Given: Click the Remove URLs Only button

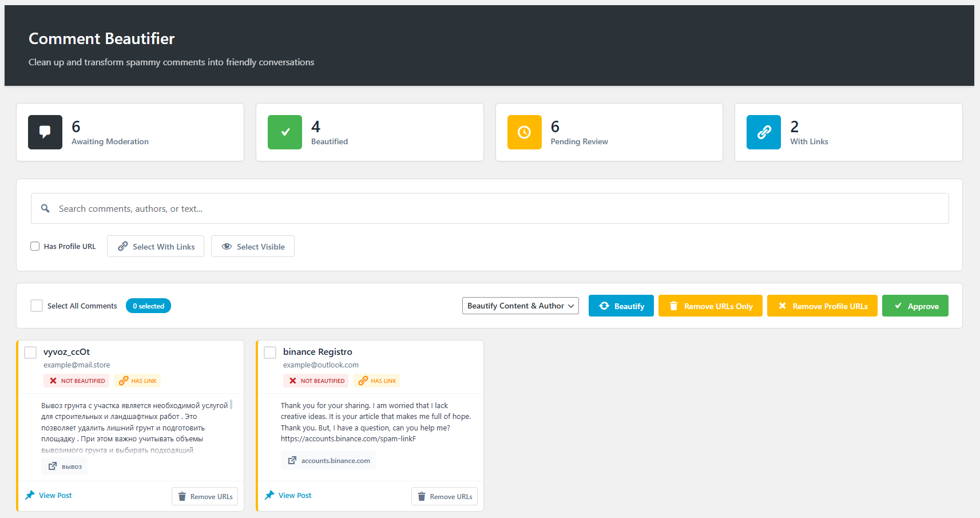Looking at the screenshot, I should [x=711, y=306].
